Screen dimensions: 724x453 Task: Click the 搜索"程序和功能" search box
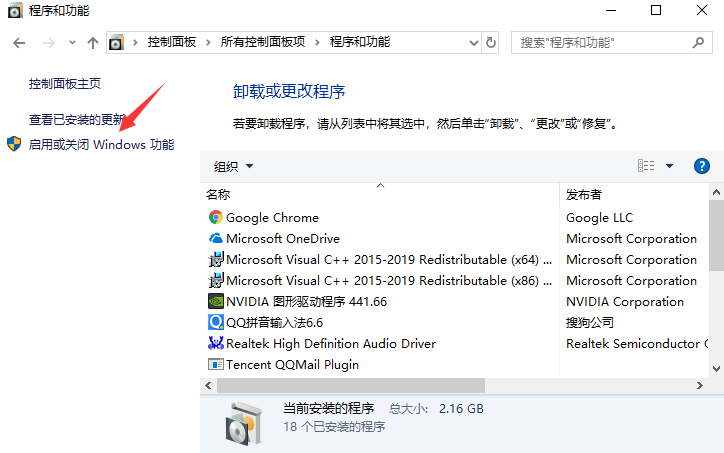pos(601,43)
